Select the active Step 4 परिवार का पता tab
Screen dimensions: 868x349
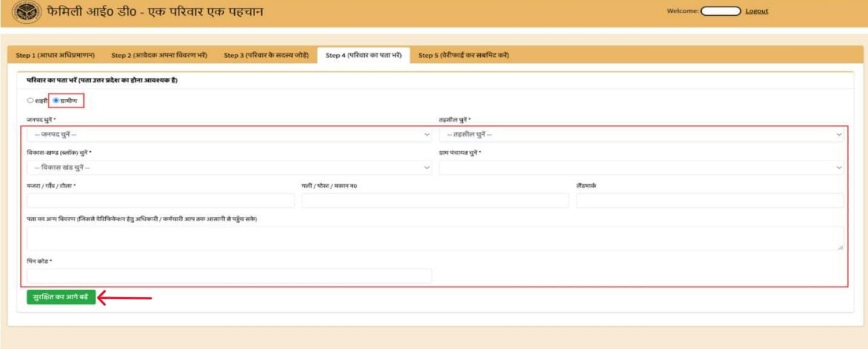[x=365, y=53]
